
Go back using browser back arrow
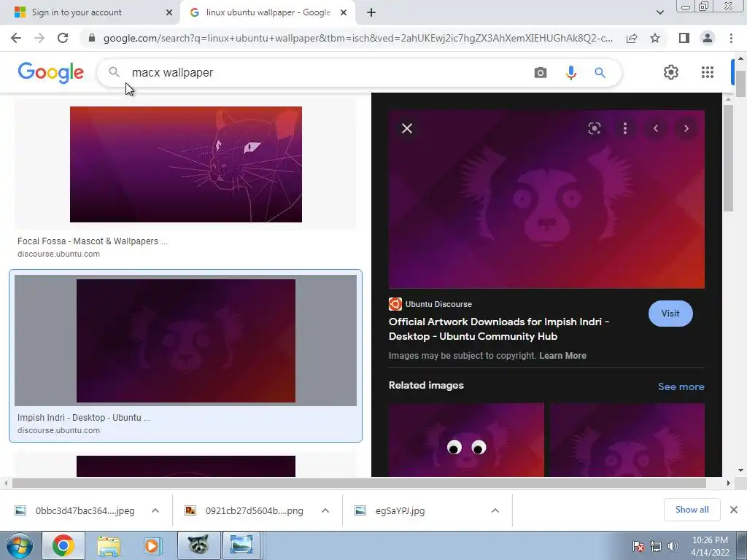pos(16,38)
